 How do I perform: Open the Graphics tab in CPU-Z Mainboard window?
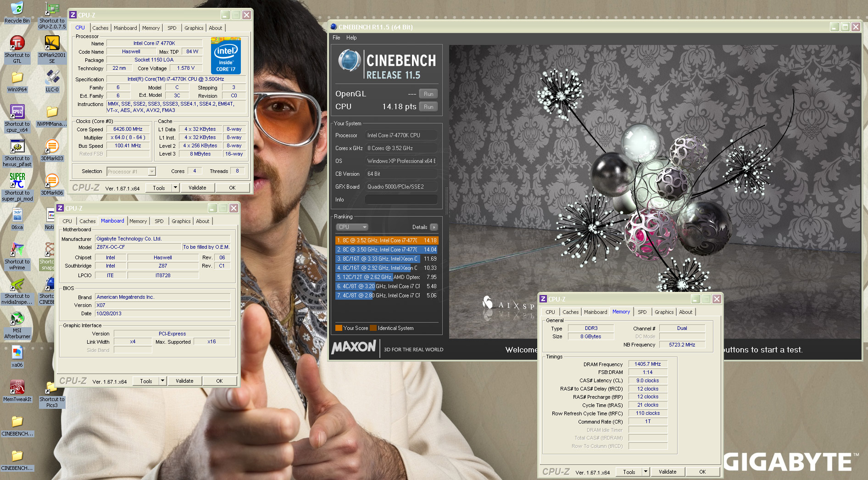click(x=181, y=221)
